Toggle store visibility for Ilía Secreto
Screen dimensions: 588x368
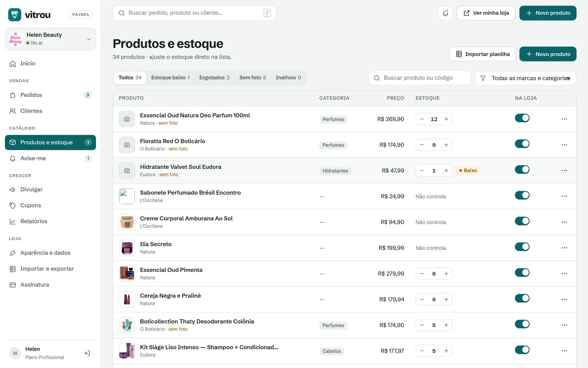click(x=522, y=247)
